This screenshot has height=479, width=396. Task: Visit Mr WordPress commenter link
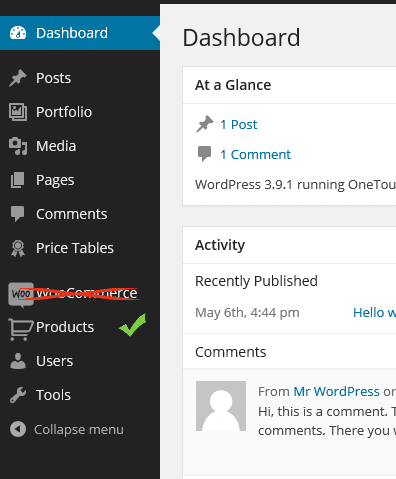(x=336, y=391)
